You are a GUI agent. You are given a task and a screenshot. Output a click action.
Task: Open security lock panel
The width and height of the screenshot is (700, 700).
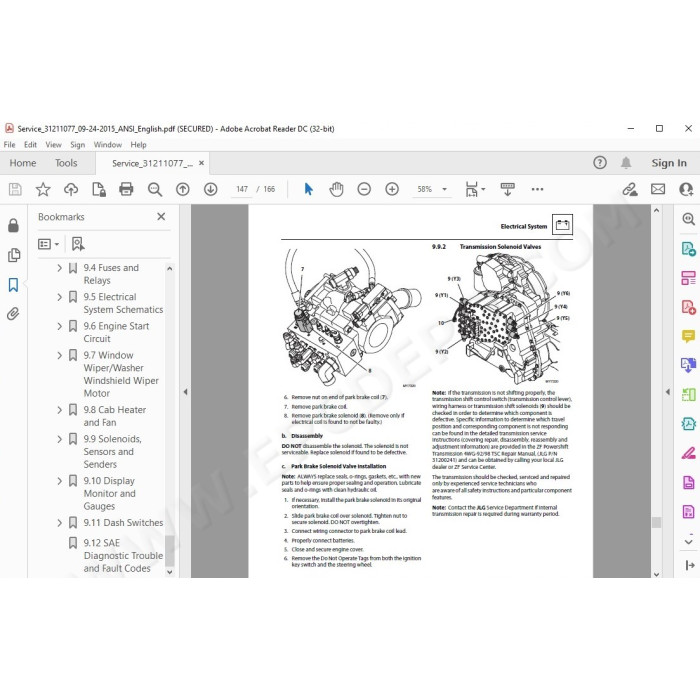(x=13, y=225)
